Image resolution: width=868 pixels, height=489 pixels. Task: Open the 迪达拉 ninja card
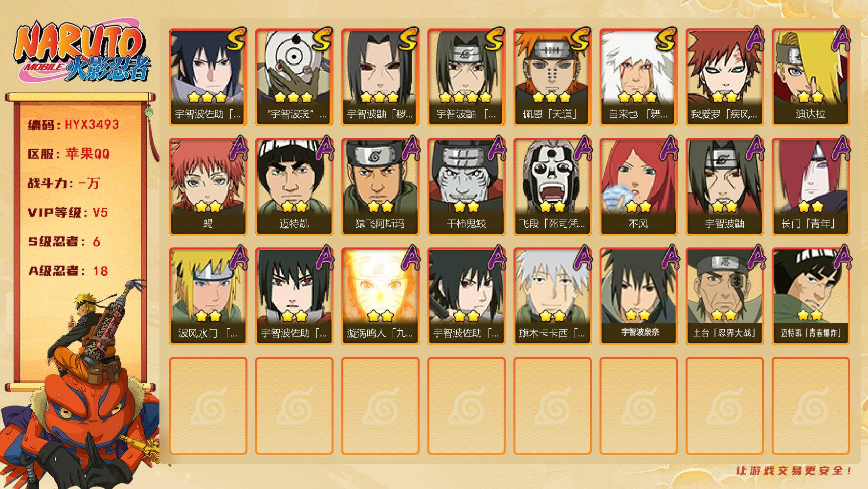click(810, 77)
